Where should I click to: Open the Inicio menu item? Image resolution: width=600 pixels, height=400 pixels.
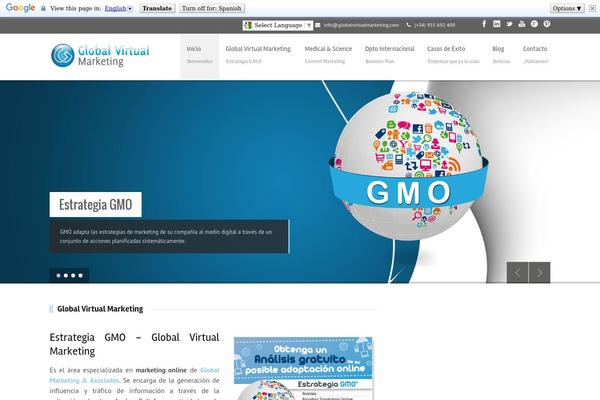click(199, 57)
